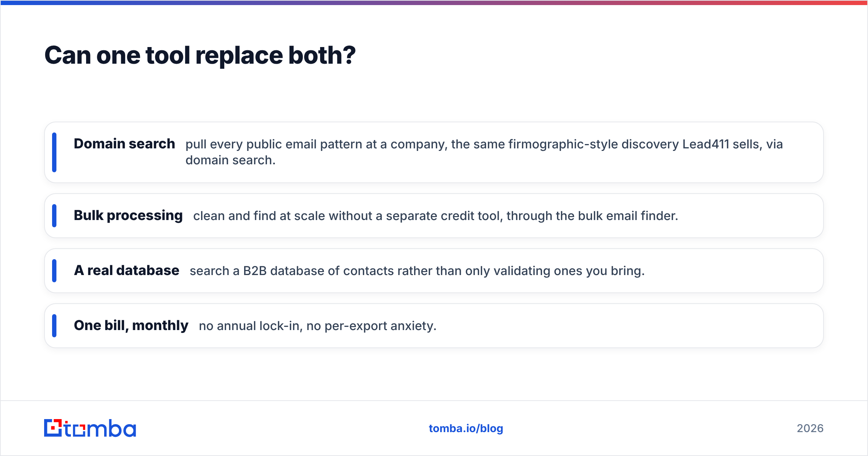This screenshot has width=868, height=456.
Task: Click the red square inside Tomba logo
Action: (53, 428)
